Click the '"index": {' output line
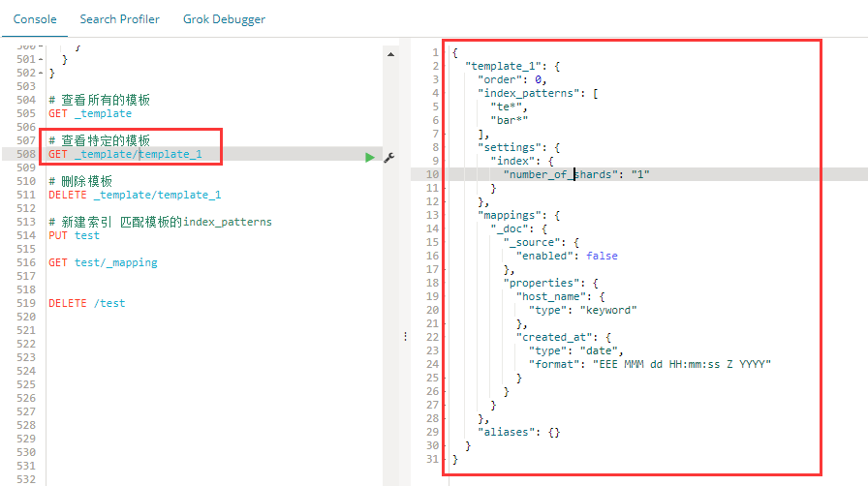 (522, 161)
